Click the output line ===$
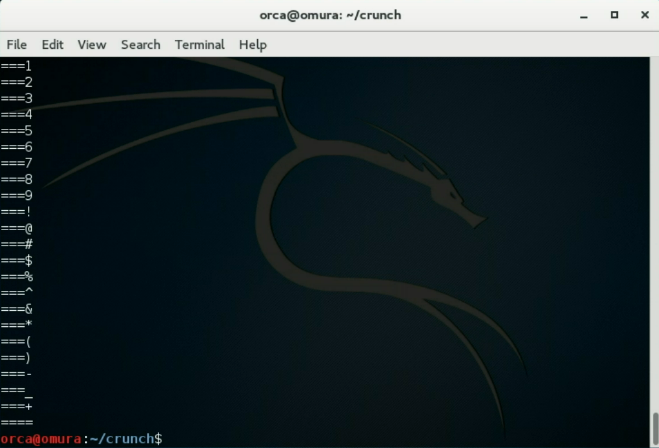This screenshot has width=659, height=448. 16,261
